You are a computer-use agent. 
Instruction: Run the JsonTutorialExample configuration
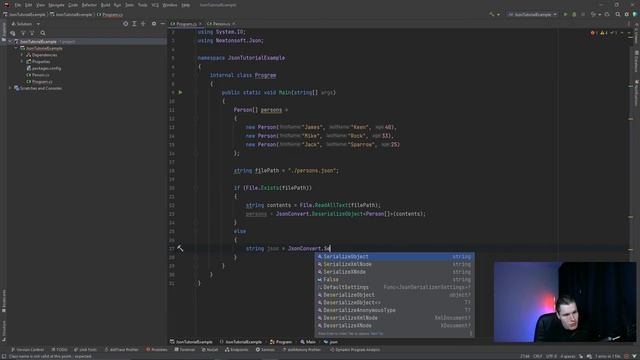(x=565, y=14)
